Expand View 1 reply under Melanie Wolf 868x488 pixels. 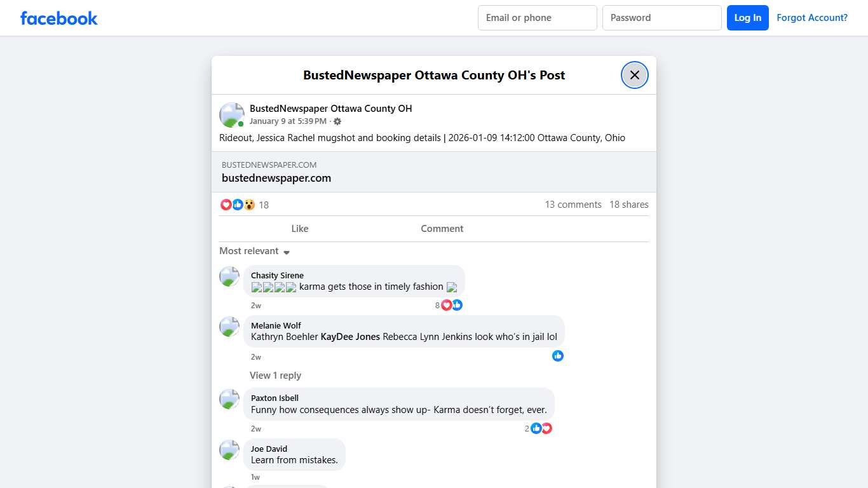coord(275,376)
